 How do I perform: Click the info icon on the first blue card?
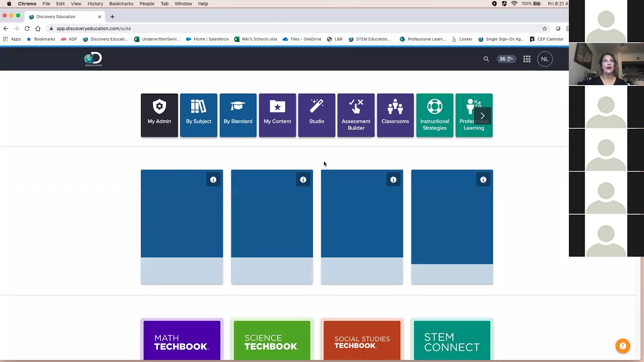click(x=213, y=179)
